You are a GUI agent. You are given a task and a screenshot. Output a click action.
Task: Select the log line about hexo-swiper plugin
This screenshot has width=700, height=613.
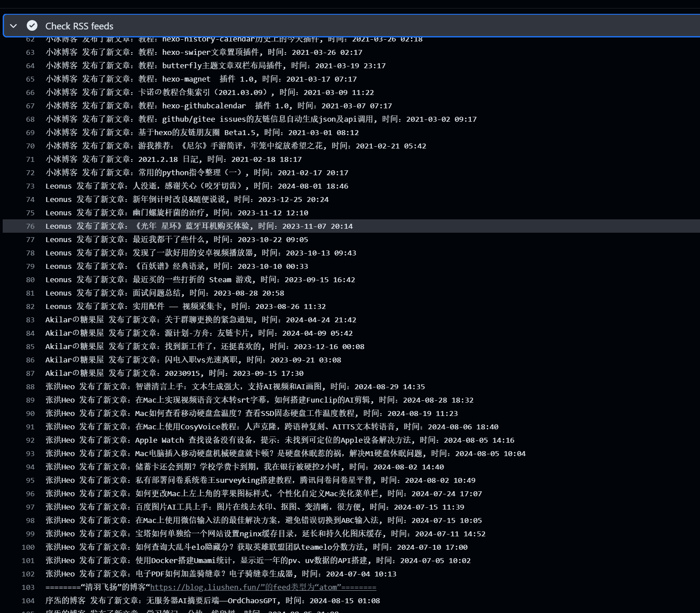(204, 52)
